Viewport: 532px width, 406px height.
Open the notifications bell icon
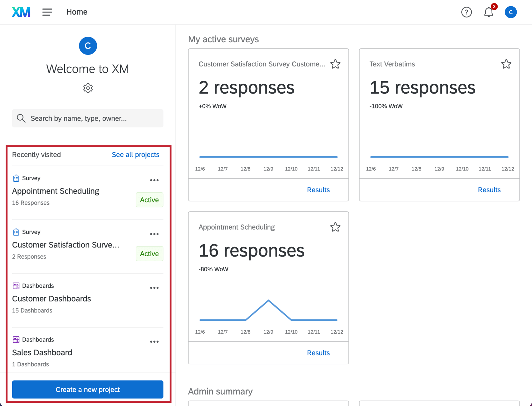coord(488,13)
